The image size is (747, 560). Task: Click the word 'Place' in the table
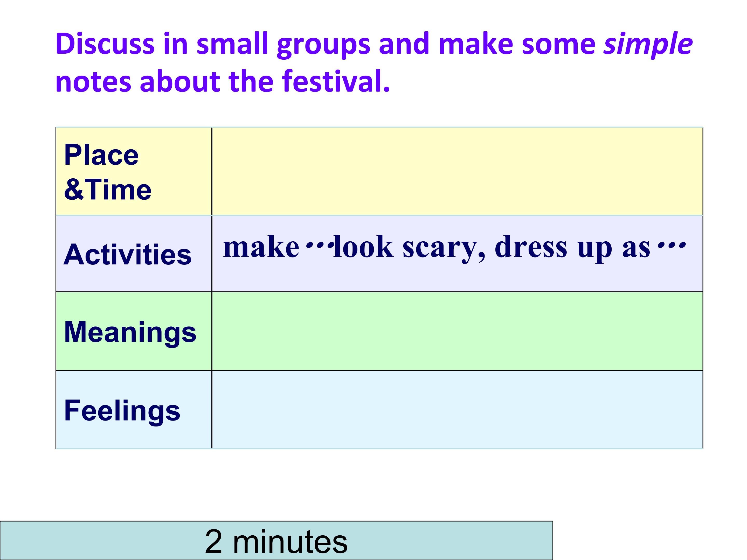pyautogui.click(x=101, y=155)
